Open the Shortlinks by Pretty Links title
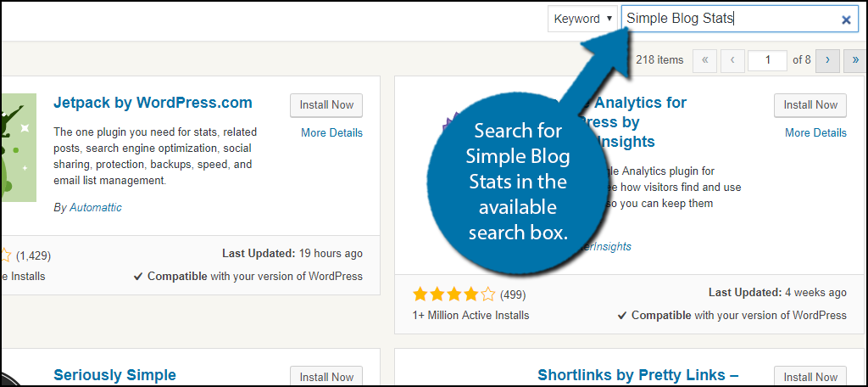868x387 pixels. [x=638, y=374]
